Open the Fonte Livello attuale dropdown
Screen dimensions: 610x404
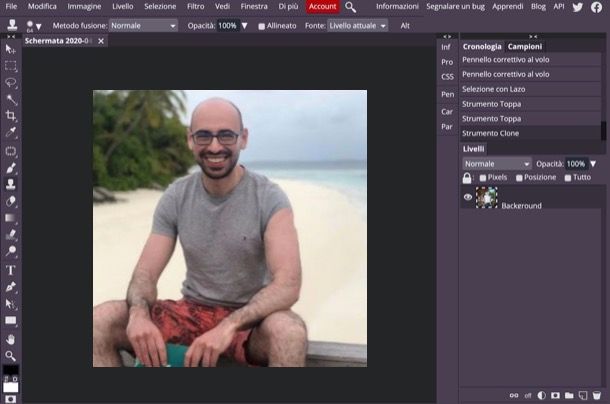(357, 26)
